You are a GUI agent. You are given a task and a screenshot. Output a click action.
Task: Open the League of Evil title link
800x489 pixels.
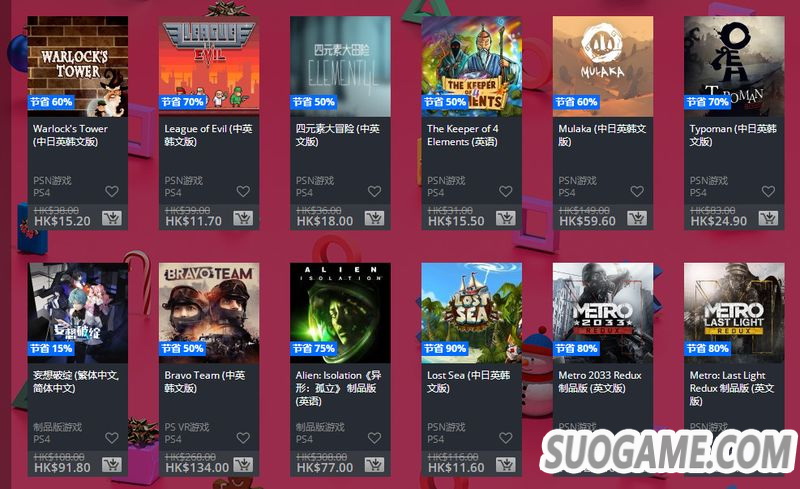coord(208,135)
